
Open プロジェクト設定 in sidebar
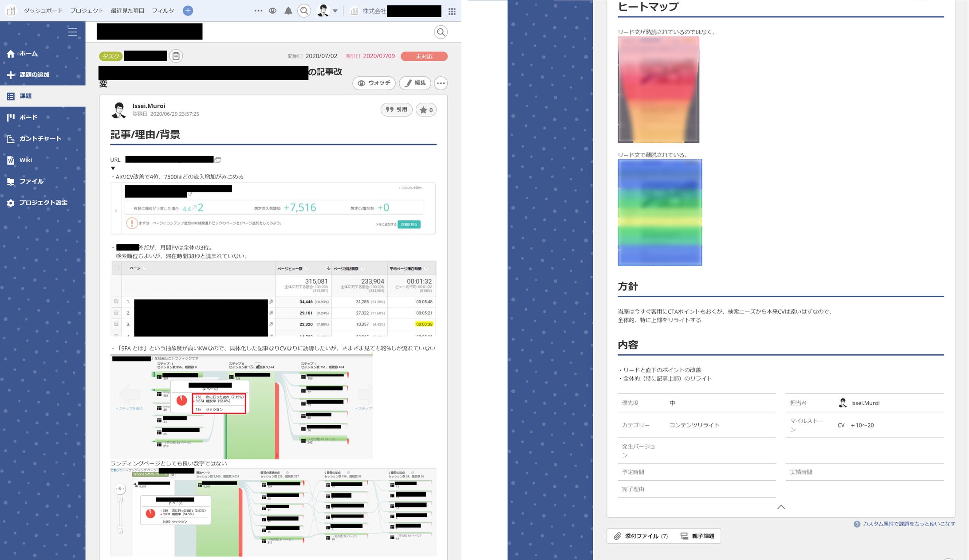tap(43, 203)
